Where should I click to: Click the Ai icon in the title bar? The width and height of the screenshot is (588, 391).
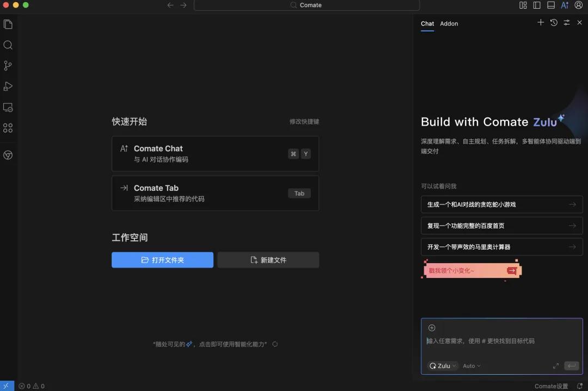565,5
